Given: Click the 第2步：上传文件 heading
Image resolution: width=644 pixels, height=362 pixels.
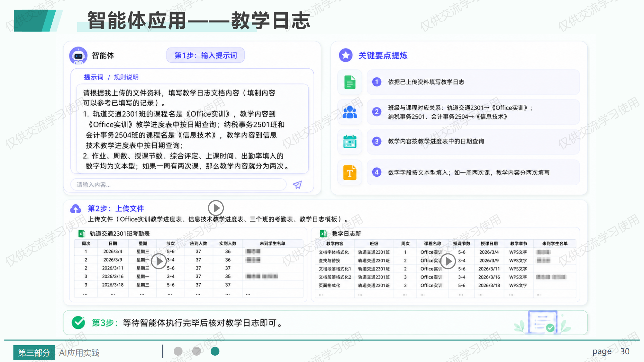Looking at the screenshot, I should click(x=116, y=208).
